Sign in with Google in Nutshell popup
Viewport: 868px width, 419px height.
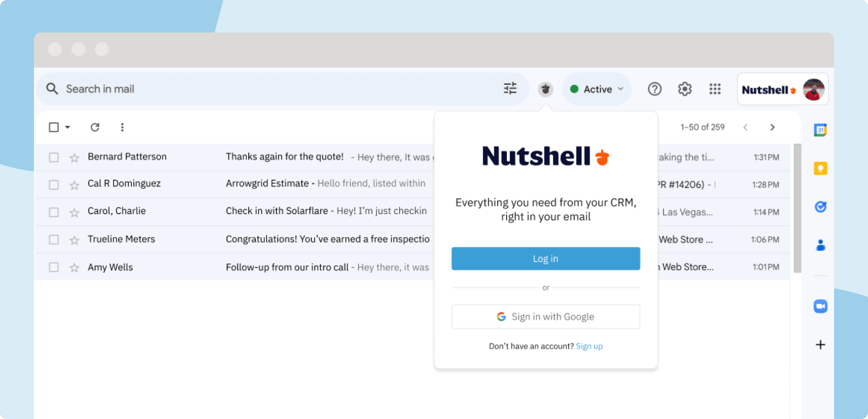pos(545,316)
